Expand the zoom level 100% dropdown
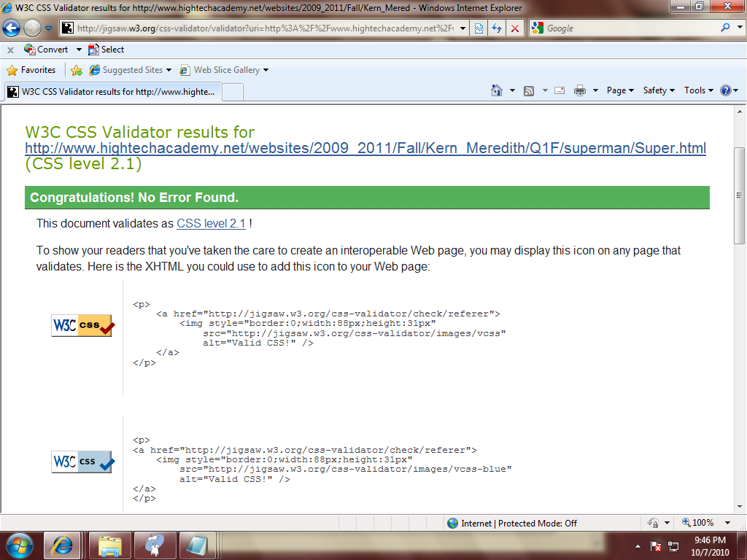Image resolution: width=747 pixels, height=560 pixels. 727,523
